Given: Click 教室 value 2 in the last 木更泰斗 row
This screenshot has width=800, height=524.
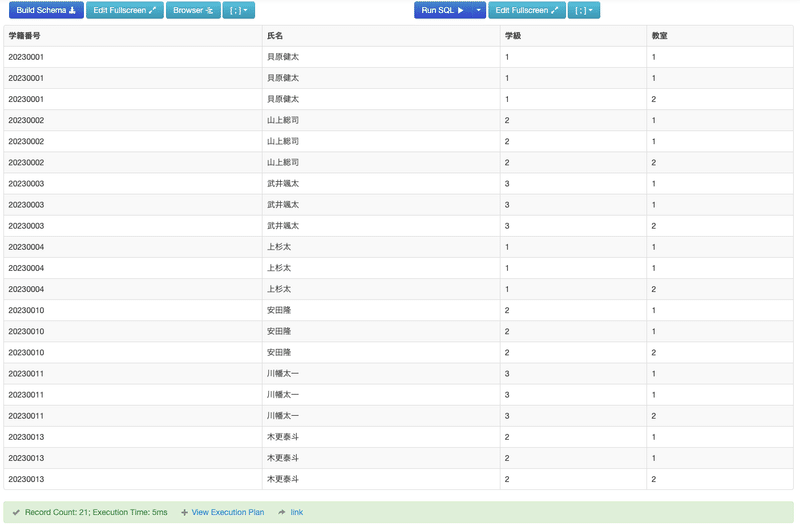Looking at the screenshot, I should (654, 479).
